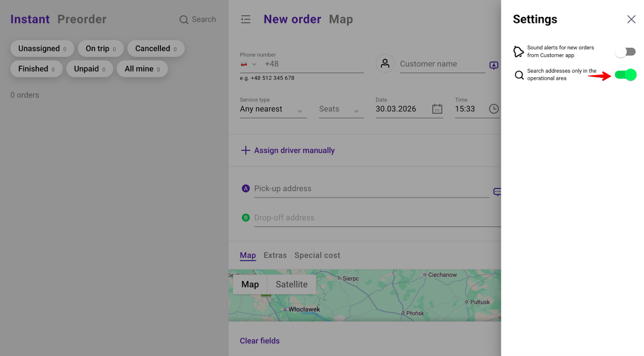644x356 pixels.
Task: Switch the map to Satellite view
Action: [292, 284]
